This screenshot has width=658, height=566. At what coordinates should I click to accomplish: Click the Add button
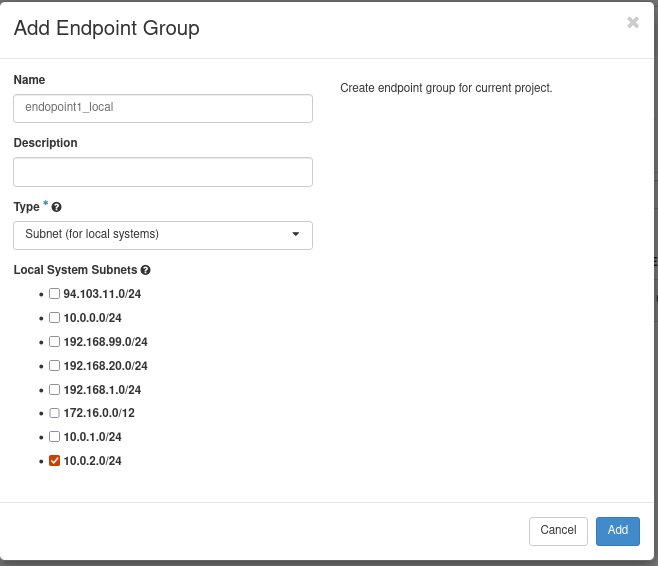617,531
